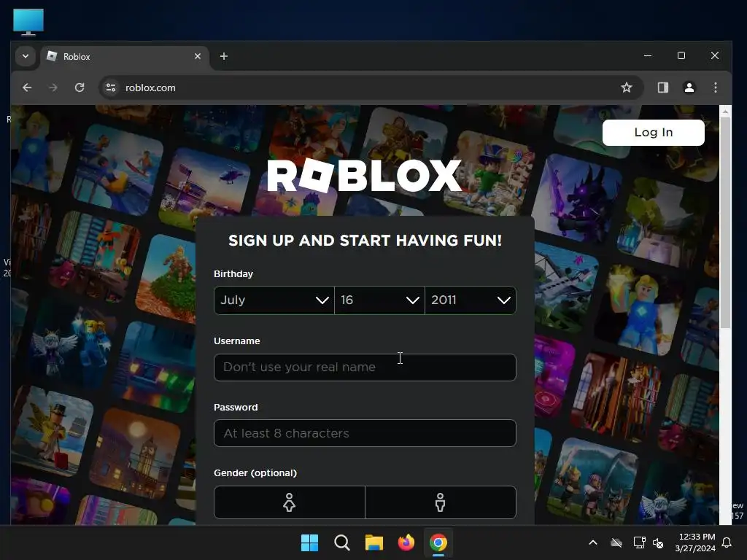This screenshot has width=747, height=560.
Task: Close the Roblox tab
Action: coord(198,56)
